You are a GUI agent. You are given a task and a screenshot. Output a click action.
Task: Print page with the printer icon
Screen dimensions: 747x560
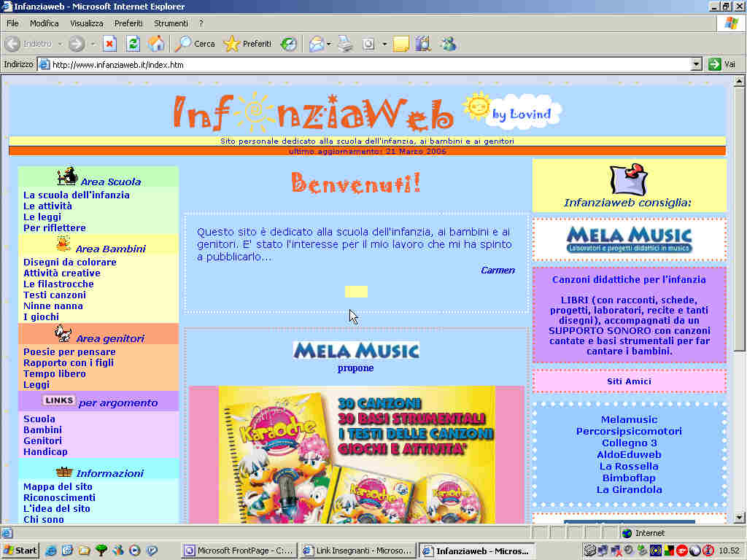345,44
